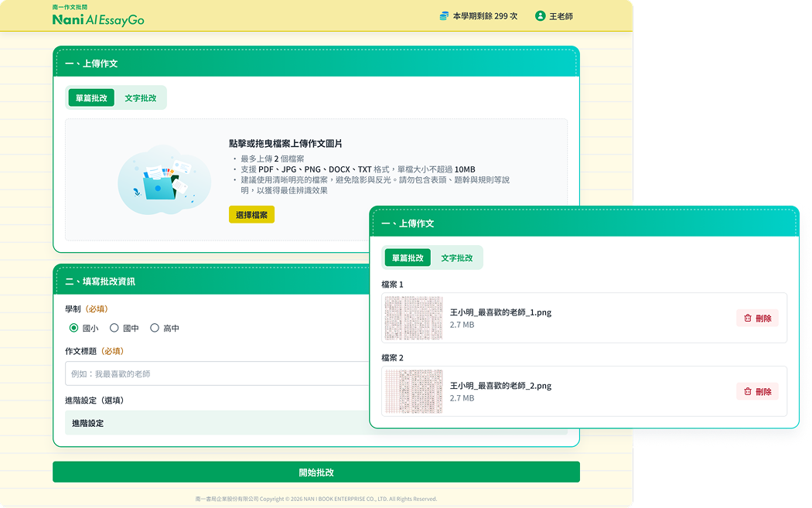Select the 國中 radio option
This screenshot has width=812, height=508.
[x=114, y=328]
